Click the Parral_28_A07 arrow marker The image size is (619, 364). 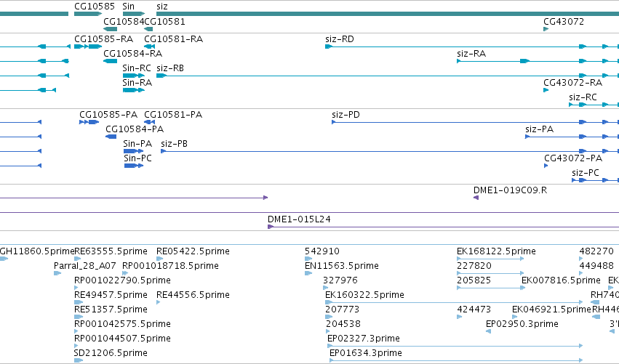(57, 273)
